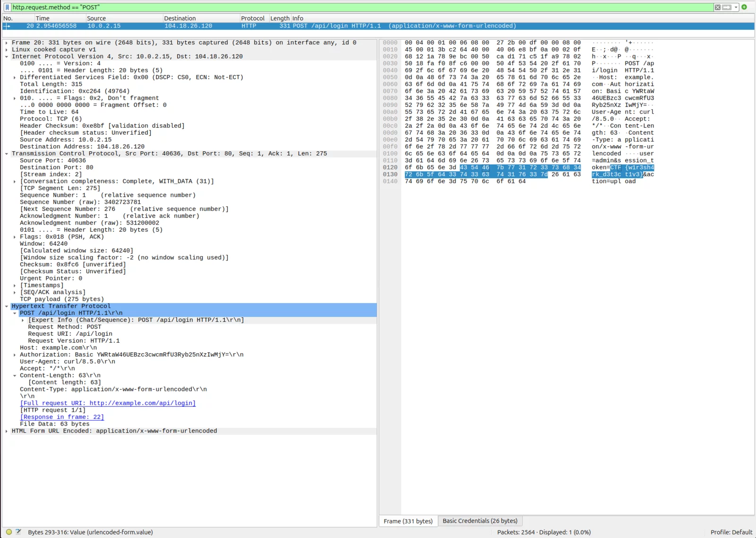756x538 pixels.
Task: Open expert information yellow circle icon
Action: (x=9, y=532)
